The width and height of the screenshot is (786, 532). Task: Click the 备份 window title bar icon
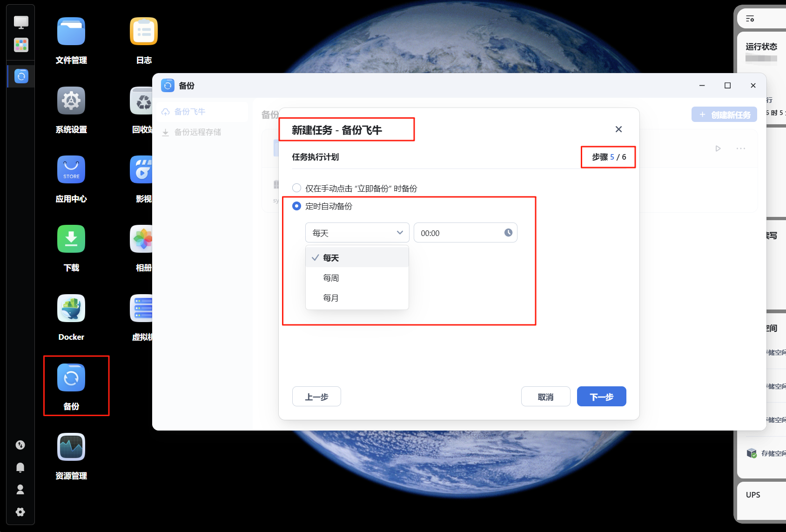168,86
